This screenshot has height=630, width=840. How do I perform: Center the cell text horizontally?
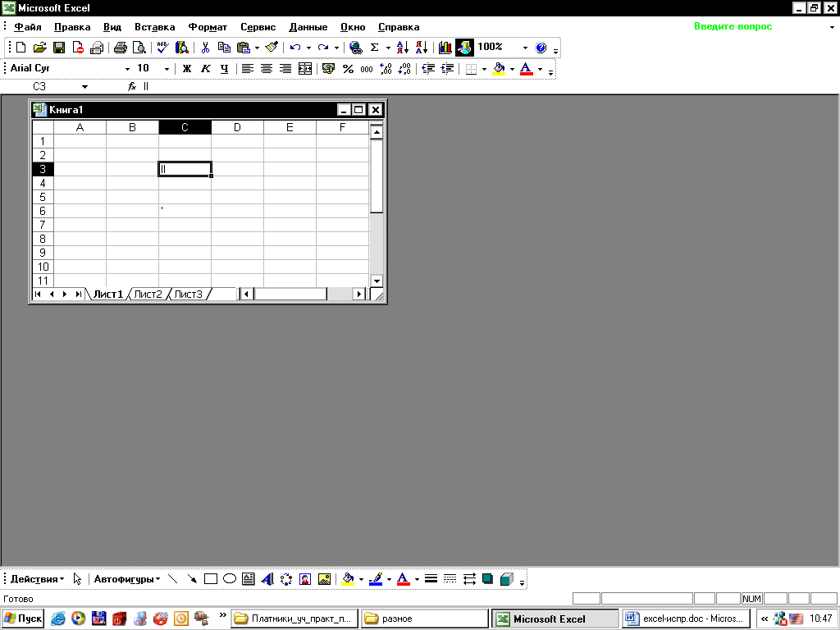pos(267,69)
